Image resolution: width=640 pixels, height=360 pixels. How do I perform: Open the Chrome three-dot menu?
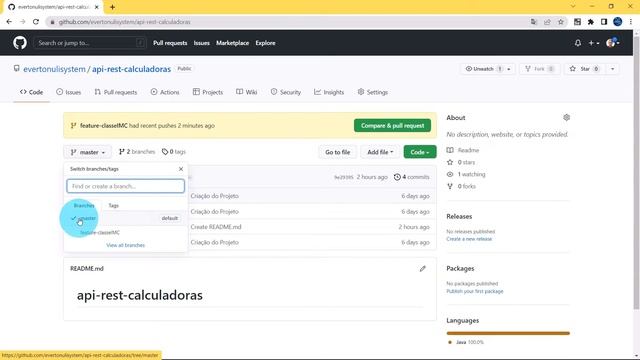(x=631, y=22)
